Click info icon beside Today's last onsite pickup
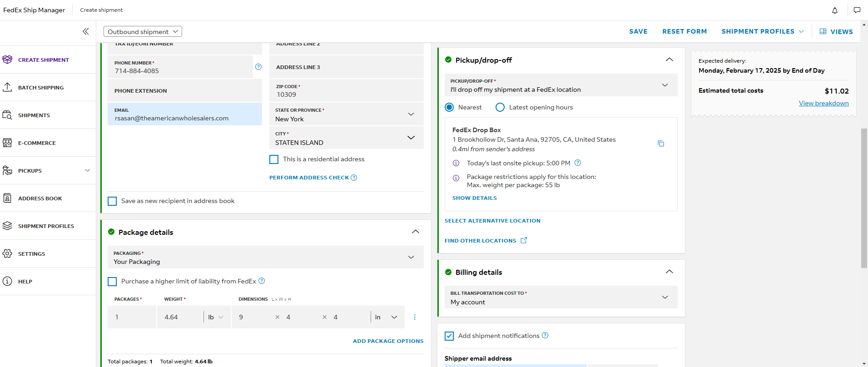Viewport: 868px width, 367px height. pyautogui.click(x=456, y=163)
